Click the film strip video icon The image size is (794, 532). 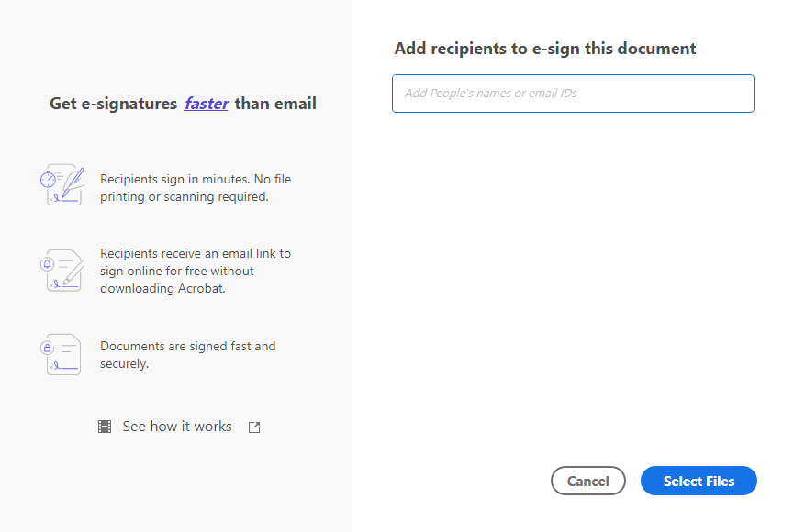[x=105, y=427]
